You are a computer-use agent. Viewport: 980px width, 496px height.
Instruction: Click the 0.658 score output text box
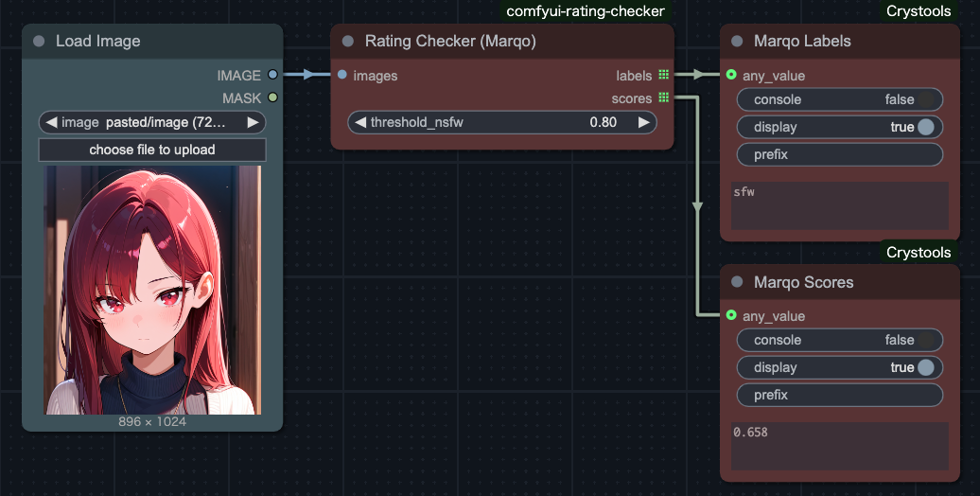pos(839,446)
